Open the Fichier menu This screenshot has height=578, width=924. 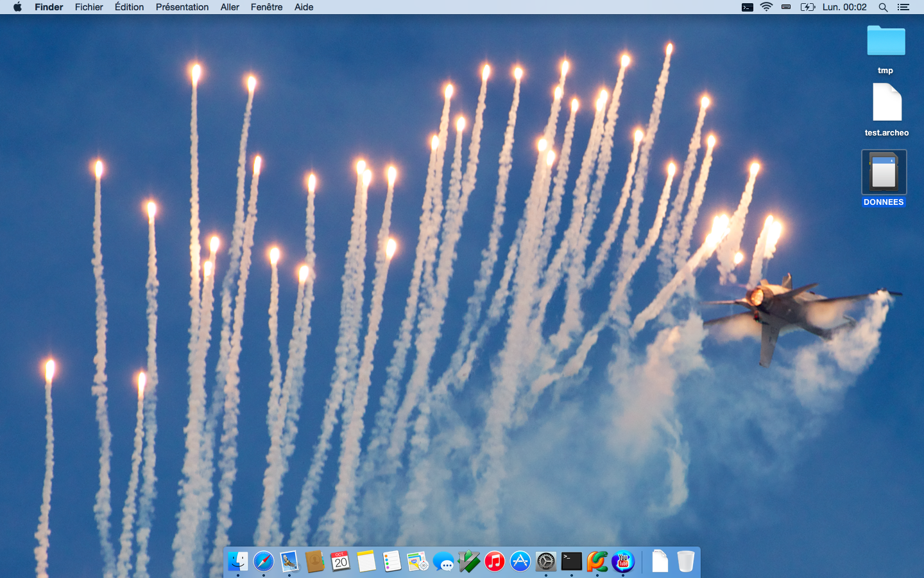click(x=89, y=7)
